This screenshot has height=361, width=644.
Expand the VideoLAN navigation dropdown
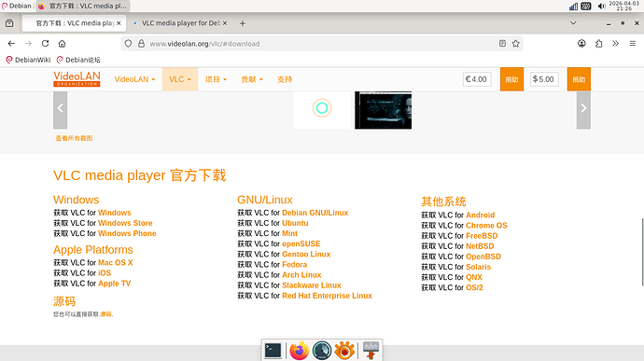(x=134, y=79)
